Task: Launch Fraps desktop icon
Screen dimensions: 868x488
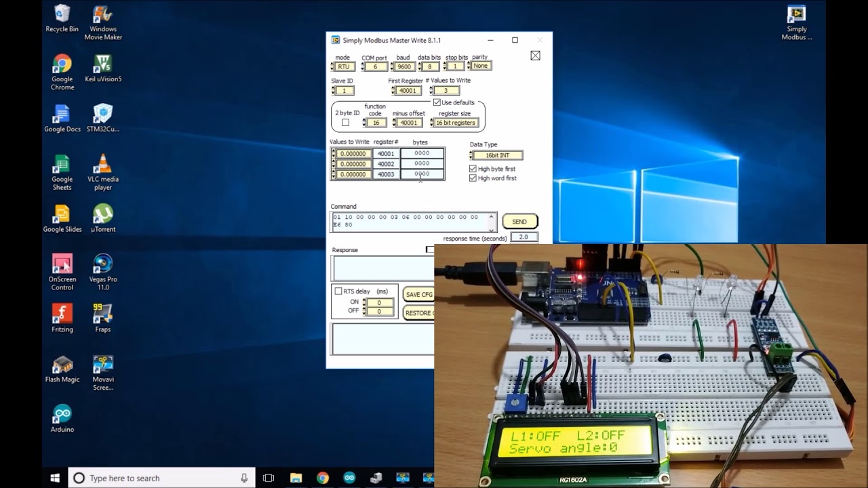Action: click(103, 319)
